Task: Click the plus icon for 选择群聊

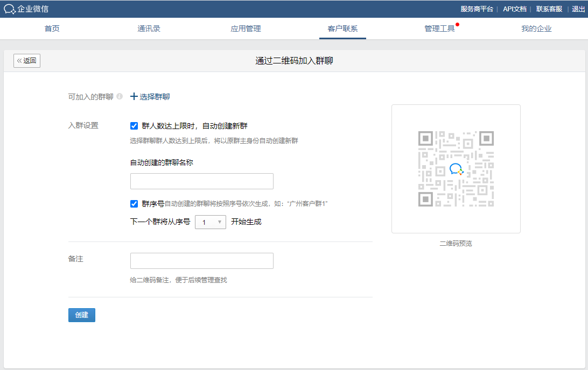Action: pyautogui.click(x=134, y=97)
